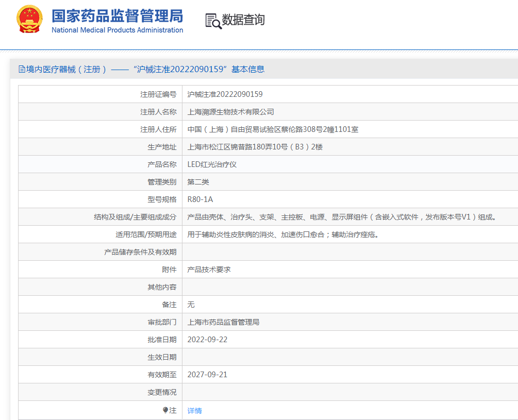Click the 产品名称 label cell

tap(101, 164)
